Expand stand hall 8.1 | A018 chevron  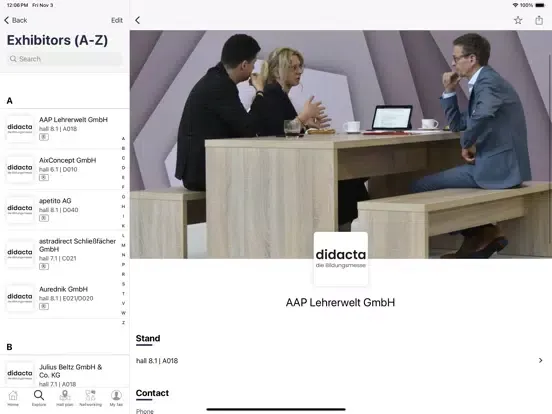pos(540,360)
